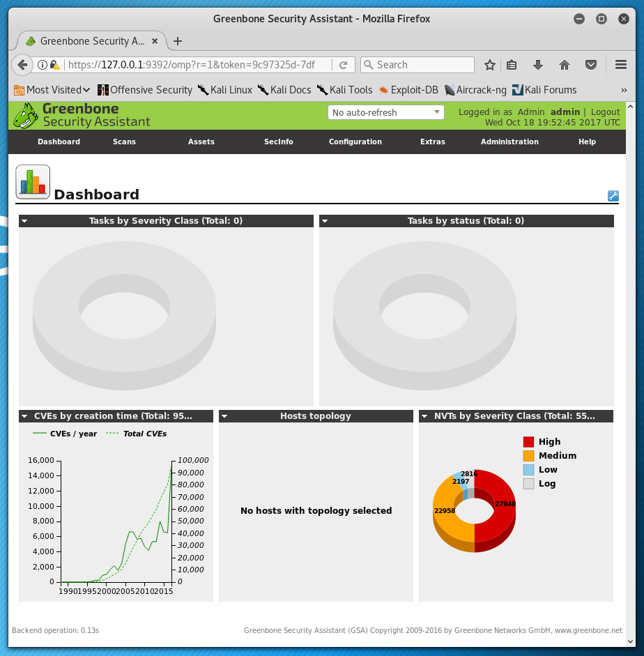
Task: Open the auto-refresh dropdown
Action: tap(385, 112)
